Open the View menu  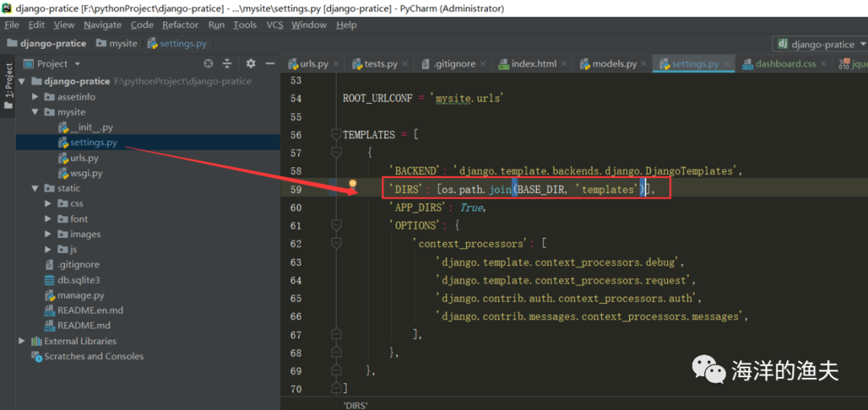pyautogui.click(x=64, y=25)
